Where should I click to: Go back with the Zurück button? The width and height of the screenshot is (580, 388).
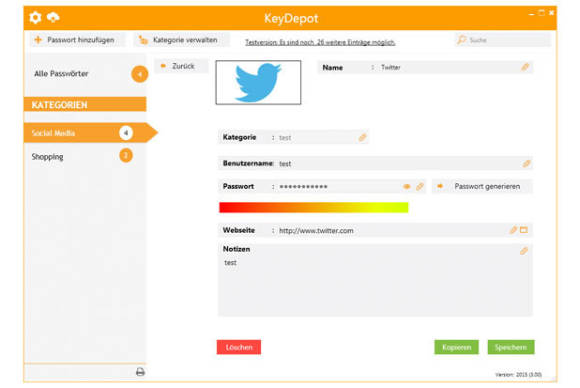tap(181, 66)
